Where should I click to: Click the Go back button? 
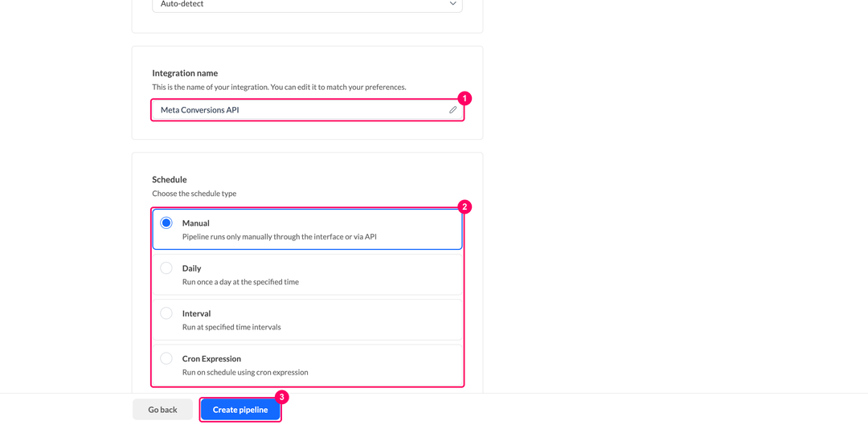(162, 410)
